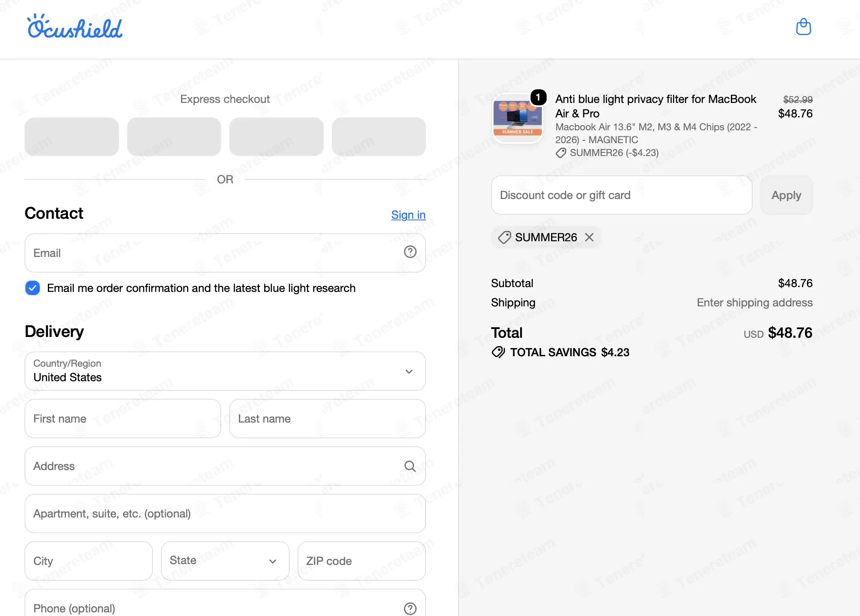Click the email confirmation checkbox label text
The height and width of the screenshot is (616, 860).
click(201, 288)
